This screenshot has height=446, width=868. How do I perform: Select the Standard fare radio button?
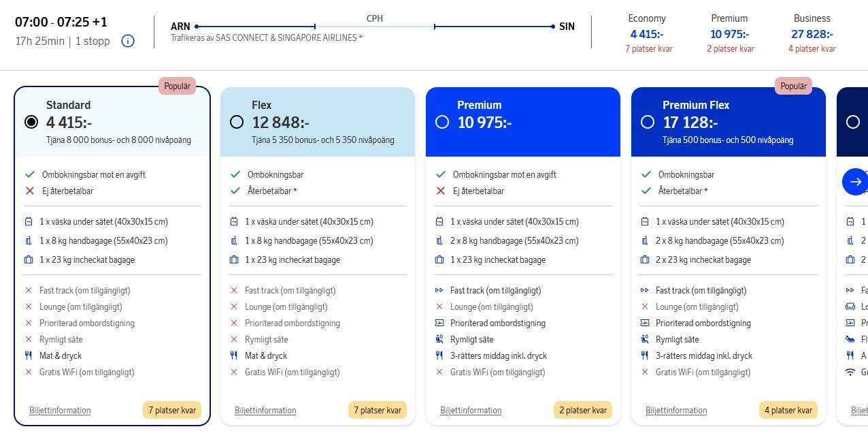tap(31, 122)
